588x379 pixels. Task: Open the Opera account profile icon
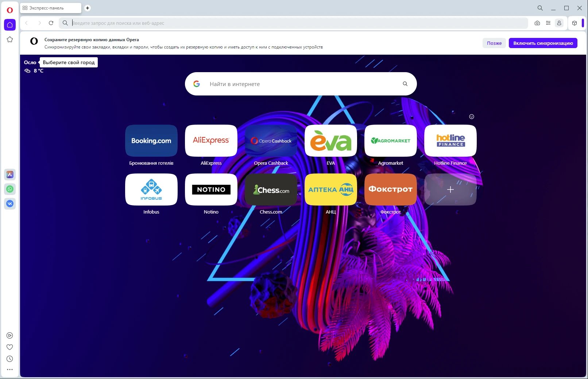click(559, 23)
